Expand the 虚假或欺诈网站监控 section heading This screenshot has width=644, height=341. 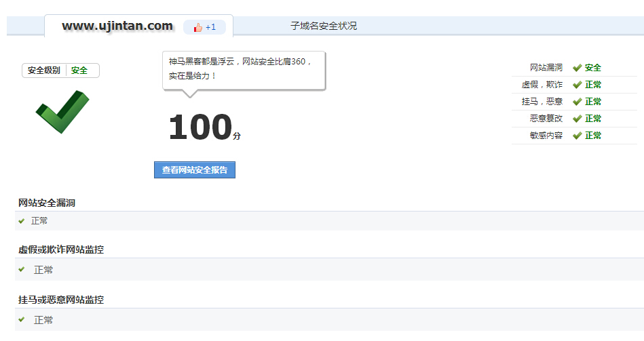coord(60,249)
